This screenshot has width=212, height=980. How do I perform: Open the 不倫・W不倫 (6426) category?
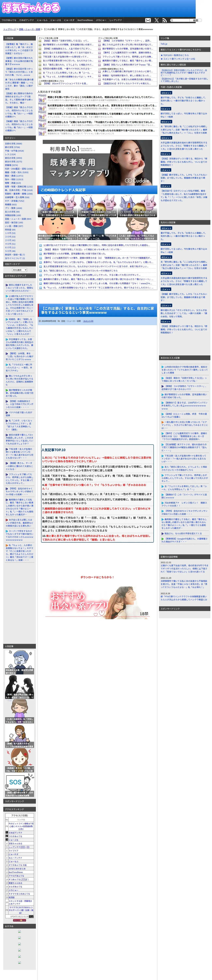pyautogui.click(x=15, y=151)
